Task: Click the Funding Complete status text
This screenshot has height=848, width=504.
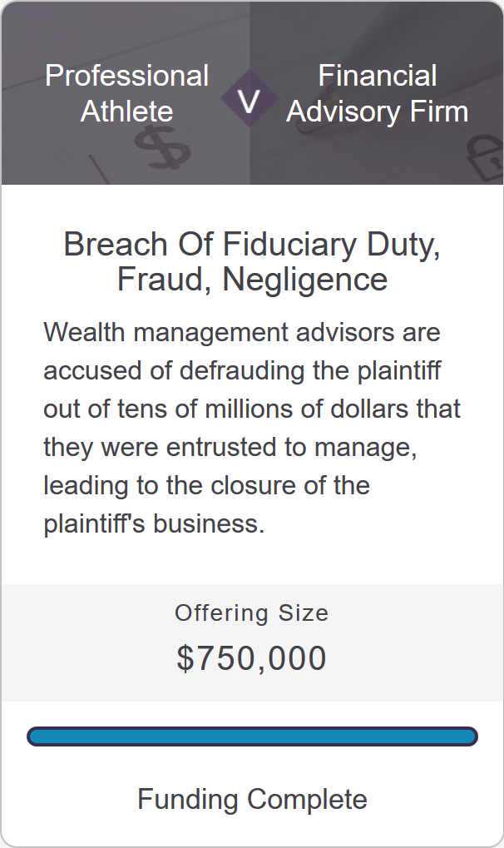Action: click(x=253, y=799)
